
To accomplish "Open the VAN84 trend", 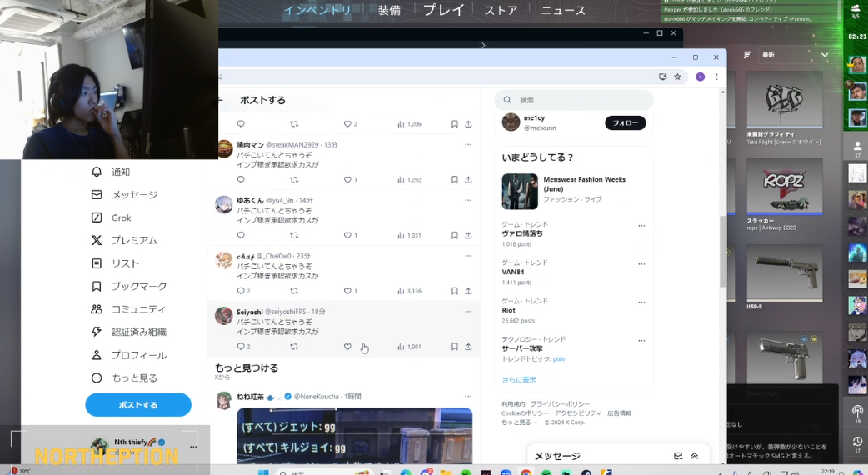I will (x=512, y=272).
